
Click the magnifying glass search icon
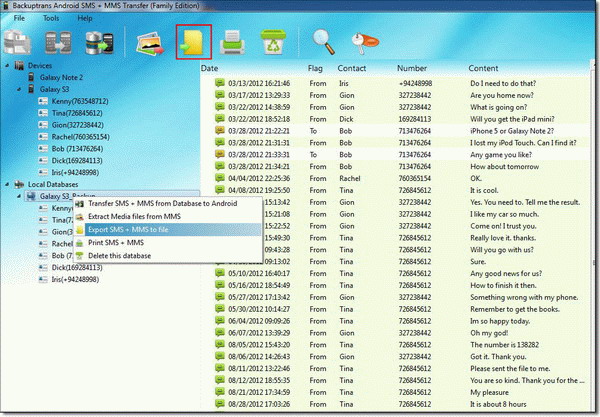point(323,42)
